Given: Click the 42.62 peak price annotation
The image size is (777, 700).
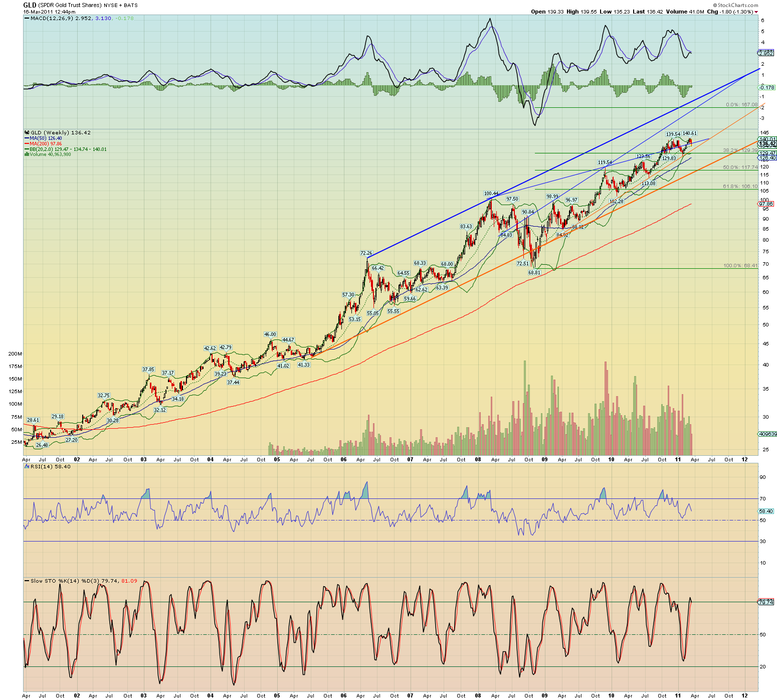Looking at the screenshot, I should 210,348.
